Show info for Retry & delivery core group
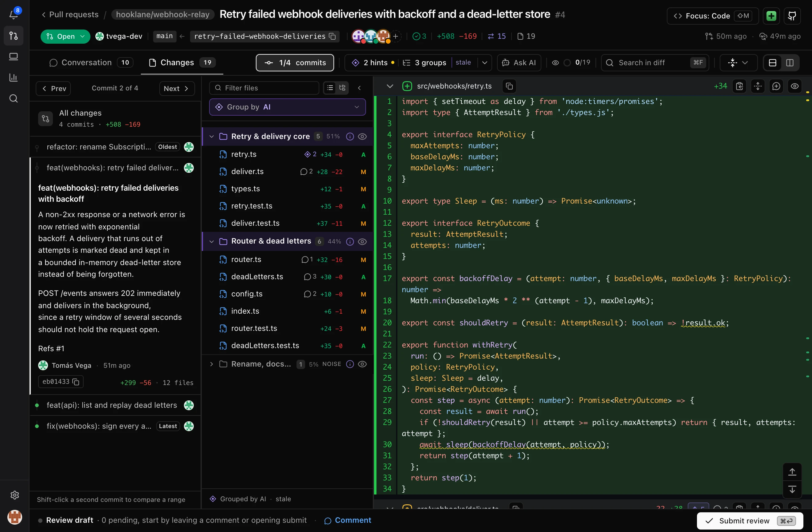The image size is (812, 532). [350, 137]
